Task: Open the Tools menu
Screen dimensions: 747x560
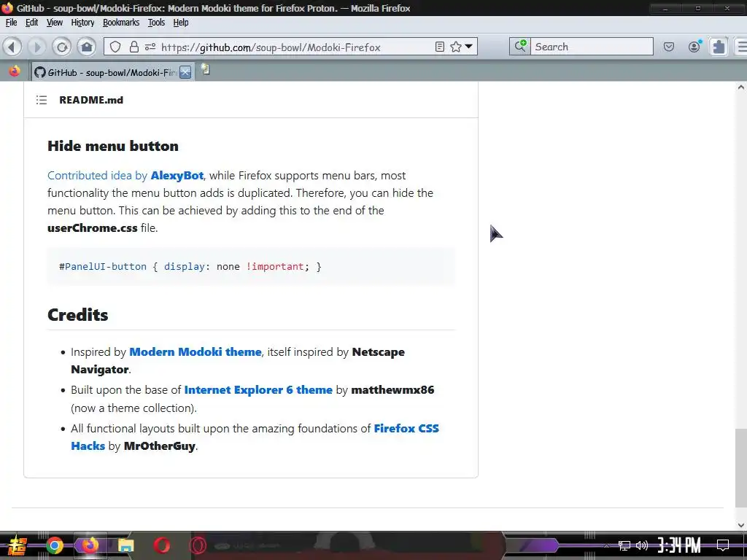Action: (x=156, y=23)
